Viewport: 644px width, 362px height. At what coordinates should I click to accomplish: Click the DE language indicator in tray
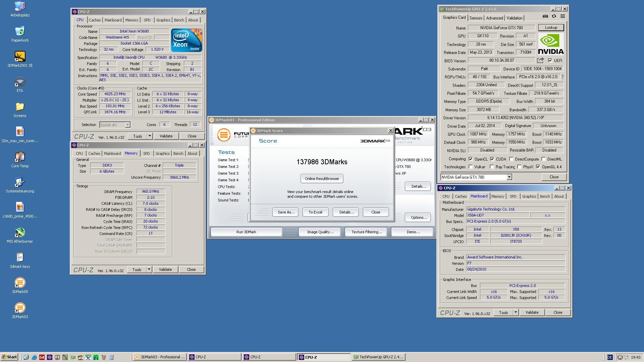(609, 357)
